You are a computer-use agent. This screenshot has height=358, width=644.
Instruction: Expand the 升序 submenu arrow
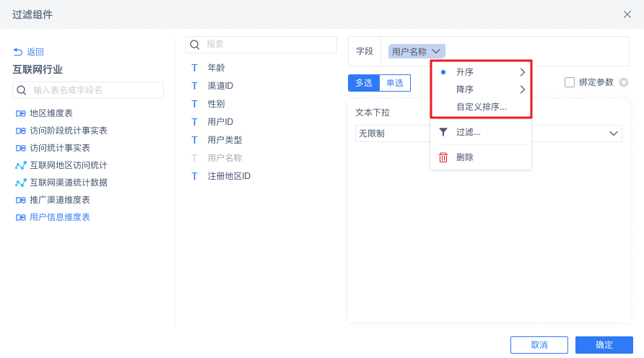pos(522,72)
